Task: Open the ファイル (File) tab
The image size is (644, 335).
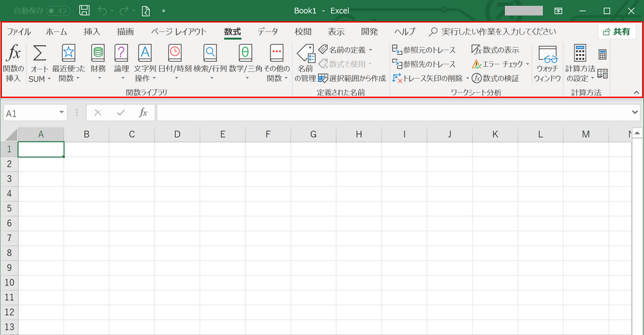Action: point(19,32)
